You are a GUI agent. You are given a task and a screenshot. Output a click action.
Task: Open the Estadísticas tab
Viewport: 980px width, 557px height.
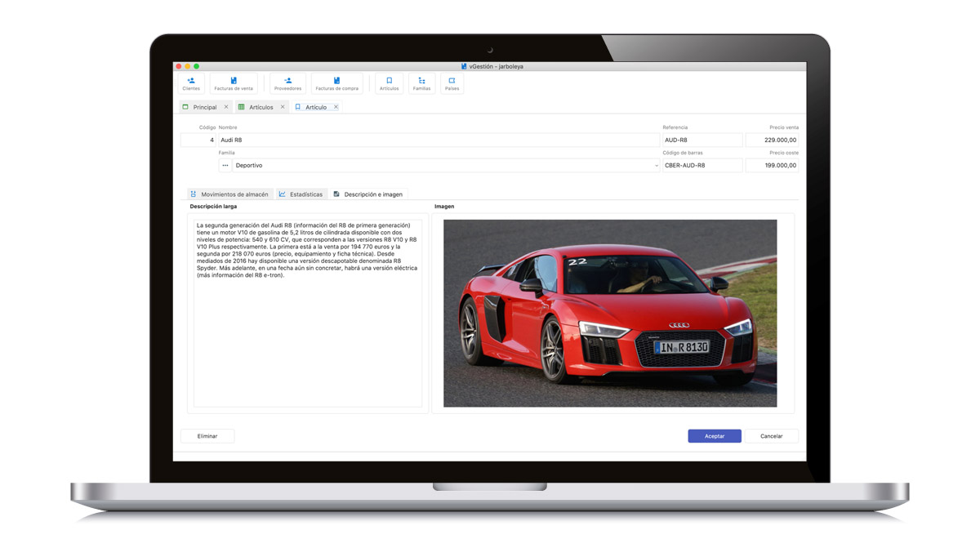coord(301,194)
